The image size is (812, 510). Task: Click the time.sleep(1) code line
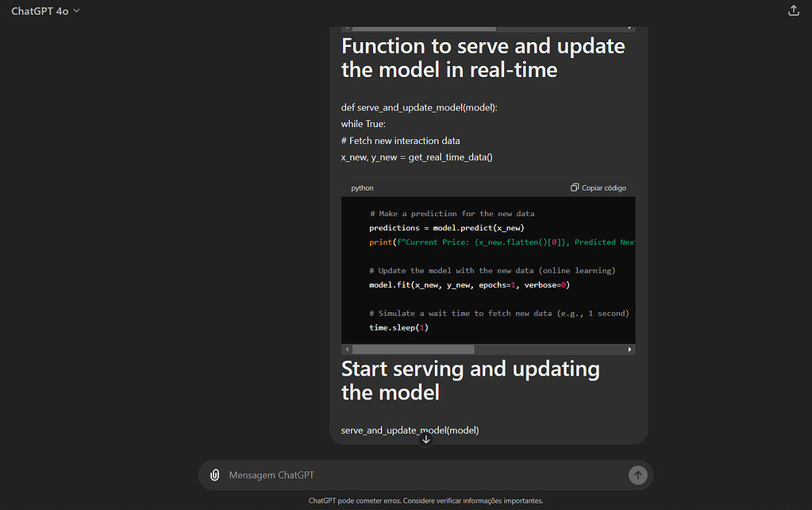(398, 327)
